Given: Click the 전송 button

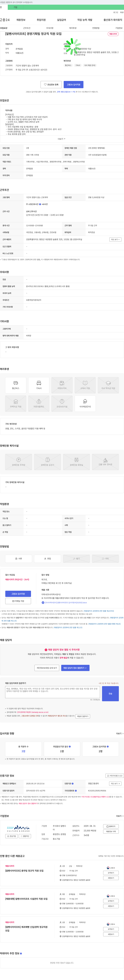Looking at the screenshot, I should 110,693.
